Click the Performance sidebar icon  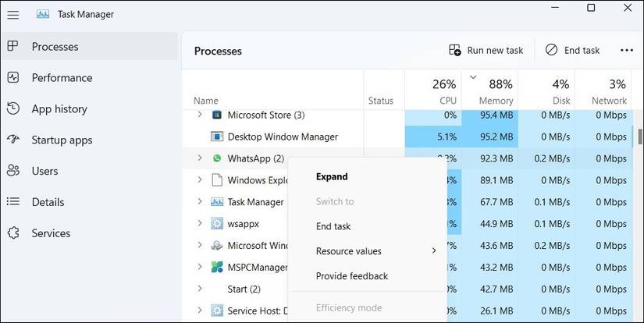click(x=12, y=78)
